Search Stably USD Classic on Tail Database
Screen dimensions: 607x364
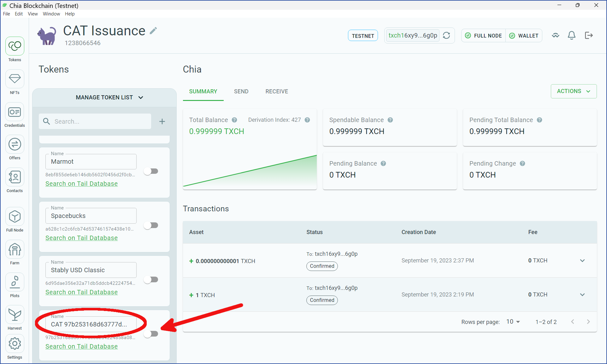[81, 292]
